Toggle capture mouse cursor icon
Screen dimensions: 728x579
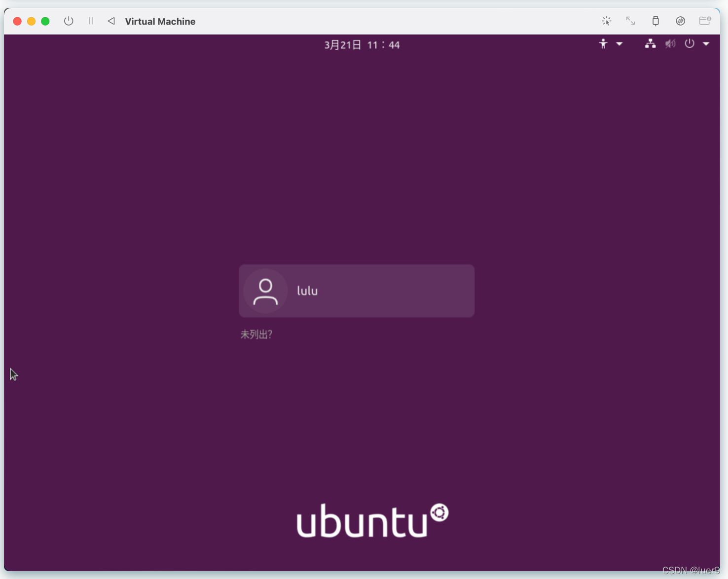pos(607,21)
